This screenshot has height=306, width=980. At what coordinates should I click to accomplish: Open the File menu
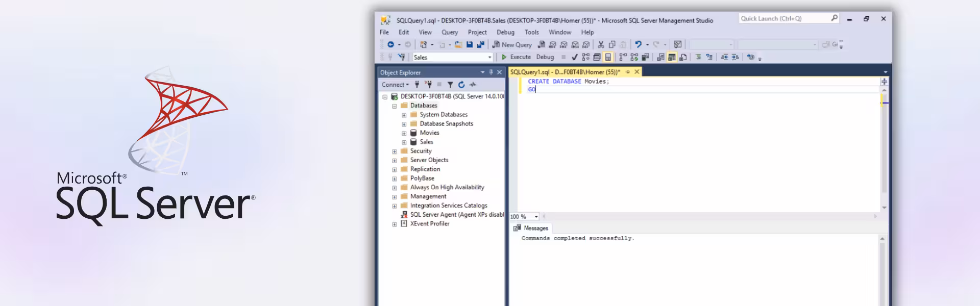point(384,32)
